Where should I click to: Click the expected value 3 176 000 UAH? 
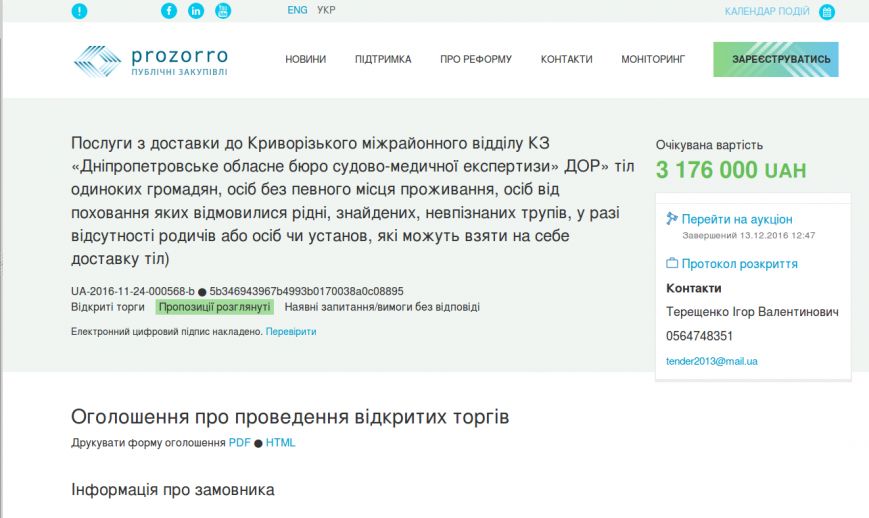(730, 170)
